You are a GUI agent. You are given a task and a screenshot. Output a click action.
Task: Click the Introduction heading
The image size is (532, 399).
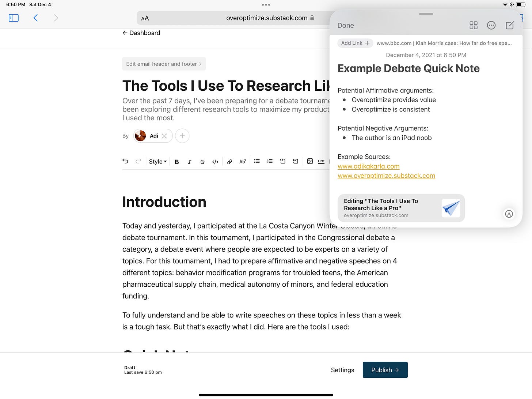click(x=164, y=202)
